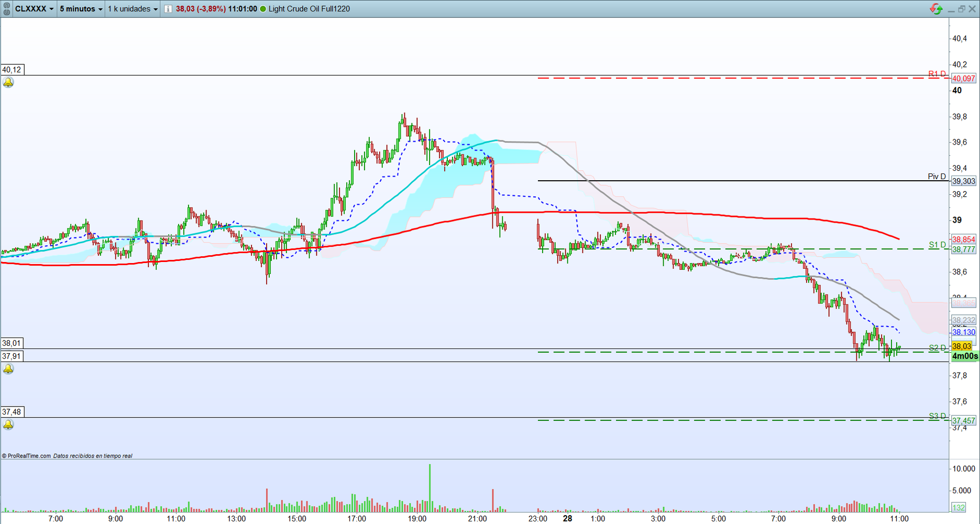
Task: Click the Light Crude Oil Full1220 title
Action: [309, 9]
